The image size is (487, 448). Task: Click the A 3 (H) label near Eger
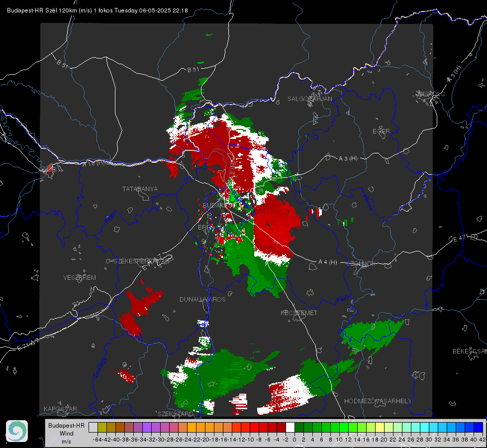(x=348, y=159)
